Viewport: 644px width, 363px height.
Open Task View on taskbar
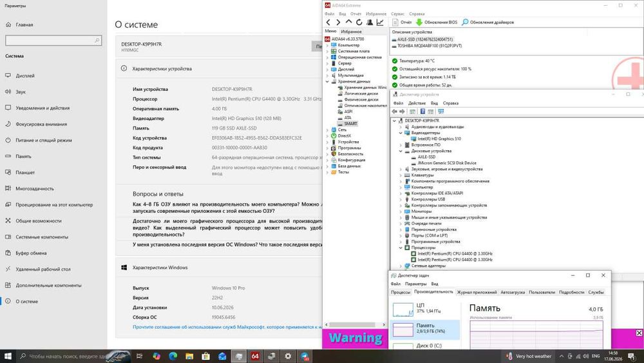point(139,356)
